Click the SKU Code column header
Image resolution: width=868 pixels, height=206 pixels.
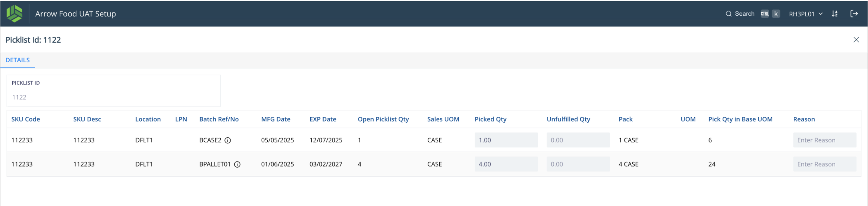26,119
